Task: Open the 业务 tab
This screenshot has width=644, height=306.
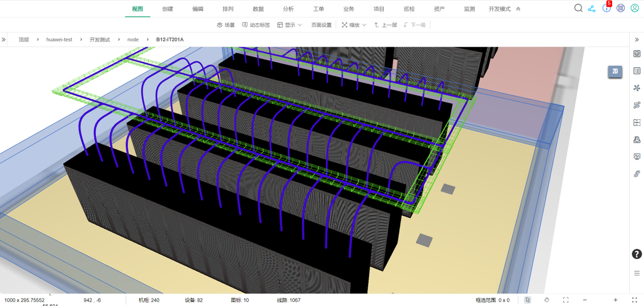Action: click(349, 9)
